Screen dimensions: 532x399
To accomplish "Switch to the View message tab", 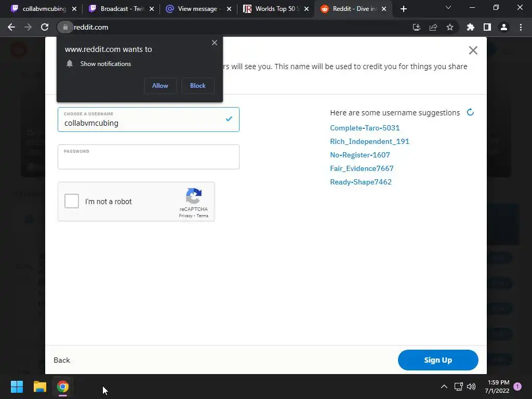I will 194,9.
